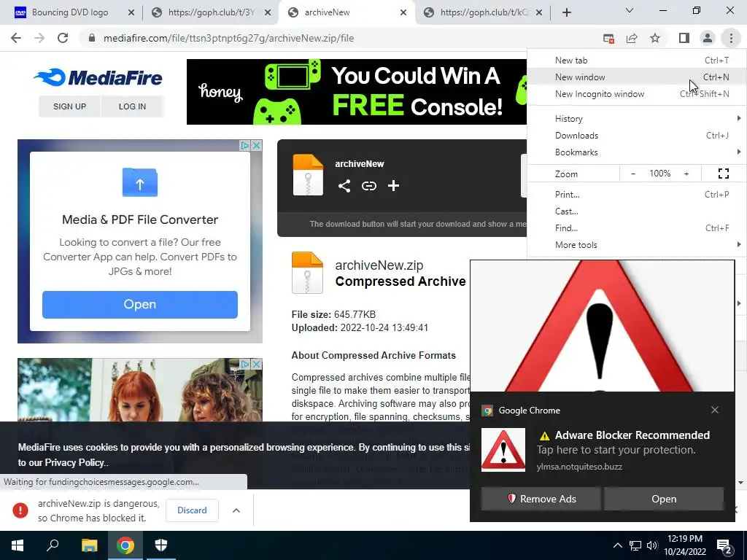
Task: Select the archiveNew tab
Action: pos(347,12)
